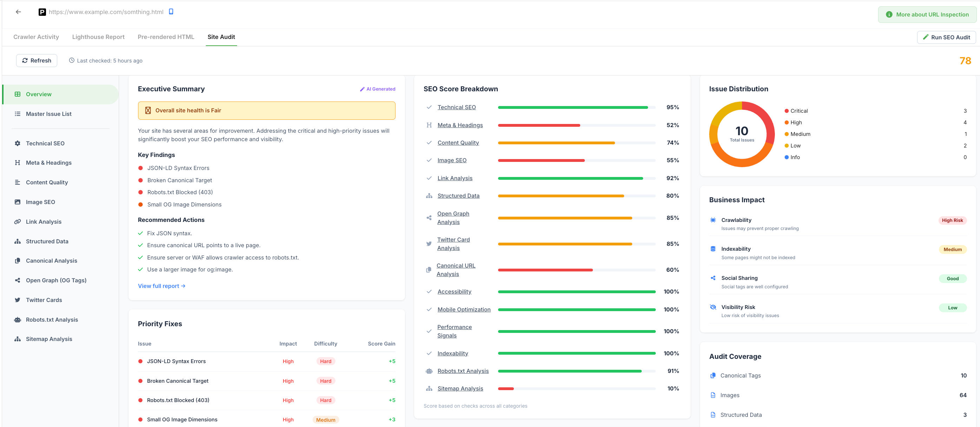Open the Content Quality score link
Screen dimensions: 980x427
458,143
